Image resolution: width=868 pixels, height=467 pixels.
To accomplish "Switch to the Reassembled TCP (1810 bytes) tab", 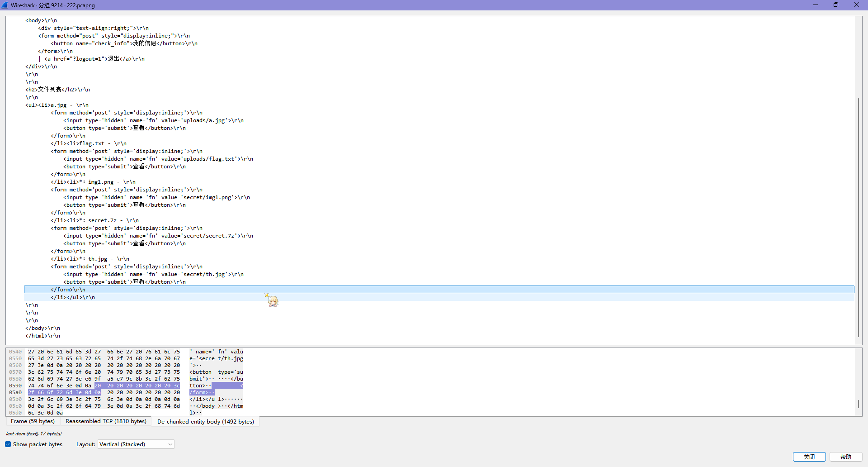I will pos(106,421).
